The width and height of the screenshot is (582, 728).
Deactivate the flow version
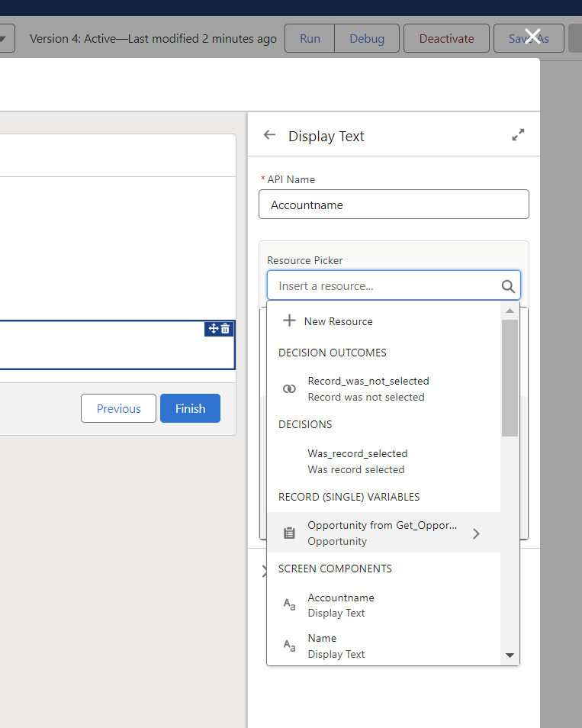446,38
